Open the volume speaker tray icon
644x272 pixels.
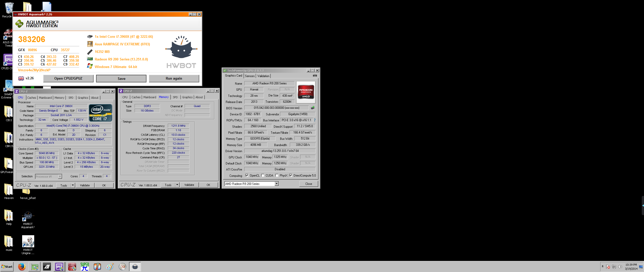click(x=620, y=267)
